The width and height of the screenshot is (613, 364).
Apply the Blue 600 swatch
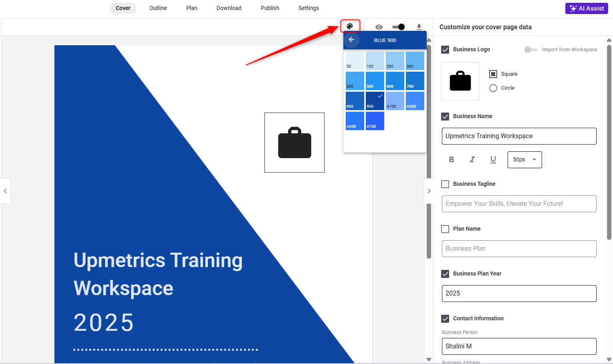click(x=395, y=80)
